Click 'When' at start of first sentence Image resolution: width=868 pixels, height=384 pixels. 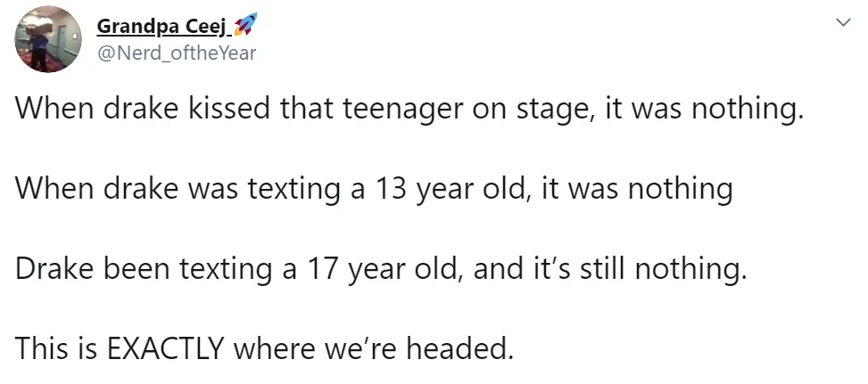click(54, 110)
